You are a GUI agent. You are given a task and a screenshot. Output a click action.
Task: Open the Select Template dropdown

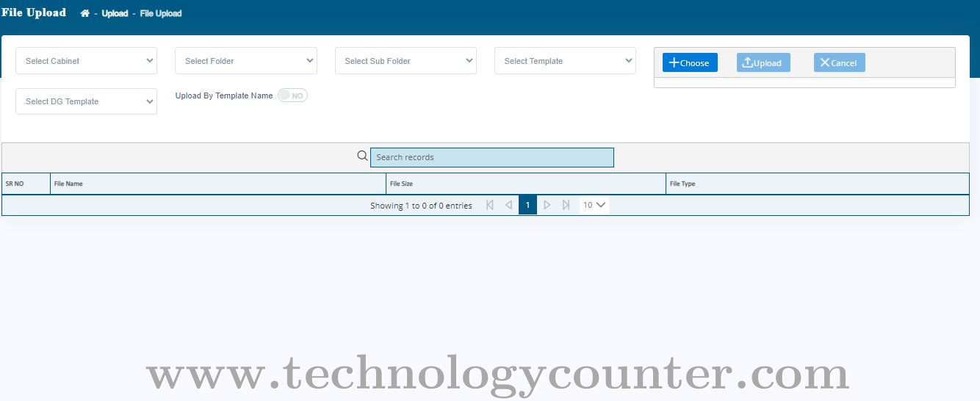[x=565, y=61]
